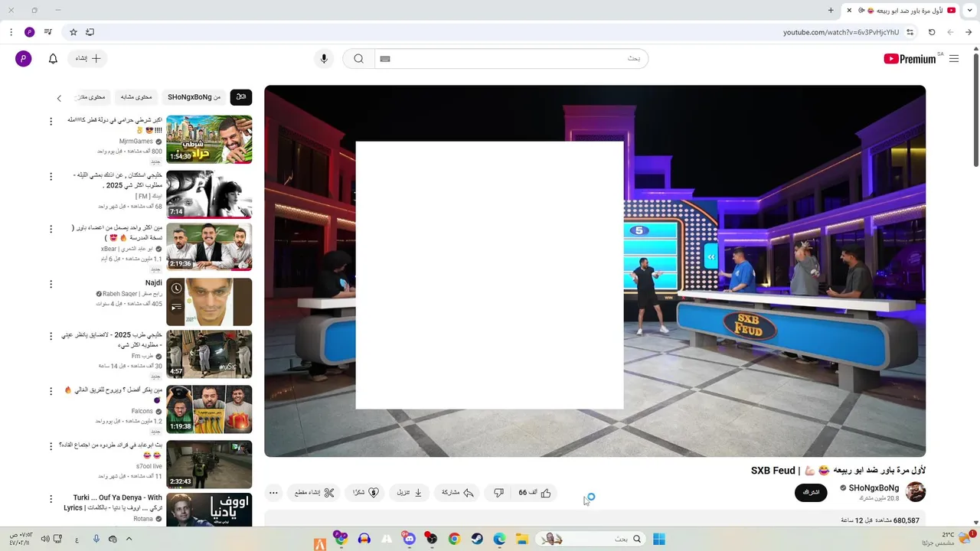Play the Falcons 1:19:38 thumbnail
Viewport: 980px width, 551px height.
click(209, 409)
